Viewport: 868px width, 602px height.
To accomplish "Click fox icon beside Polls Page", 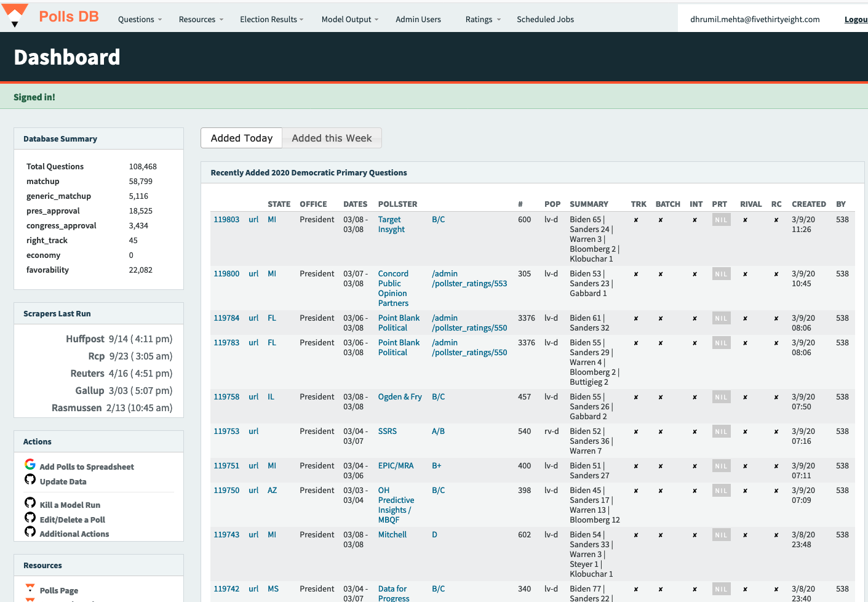I will click(x=30, y=588).
